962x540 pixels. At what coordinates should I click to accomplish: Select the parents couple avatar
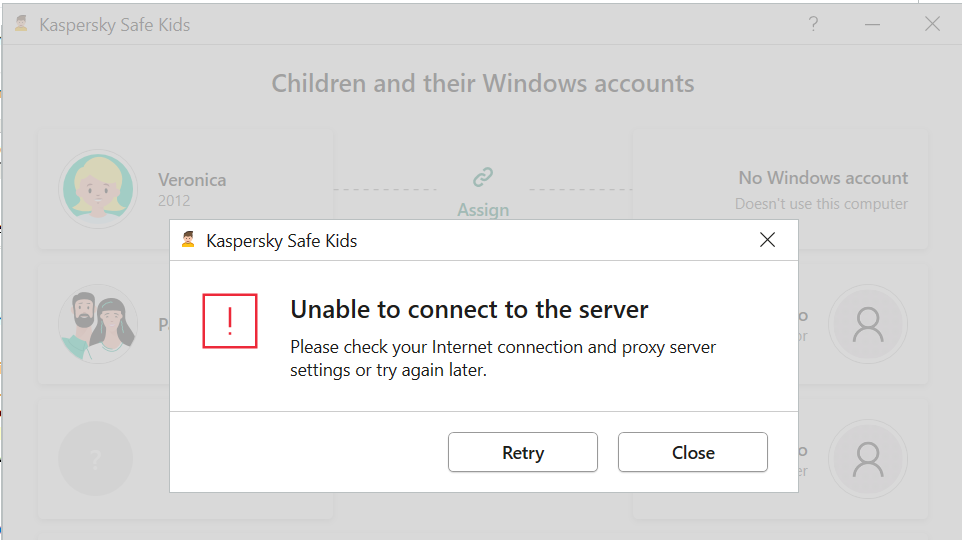click(97, 323)
